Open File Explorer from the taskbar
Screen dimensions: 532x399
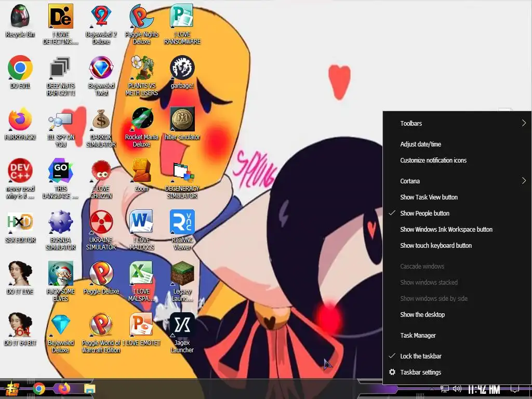click(89, 389)
